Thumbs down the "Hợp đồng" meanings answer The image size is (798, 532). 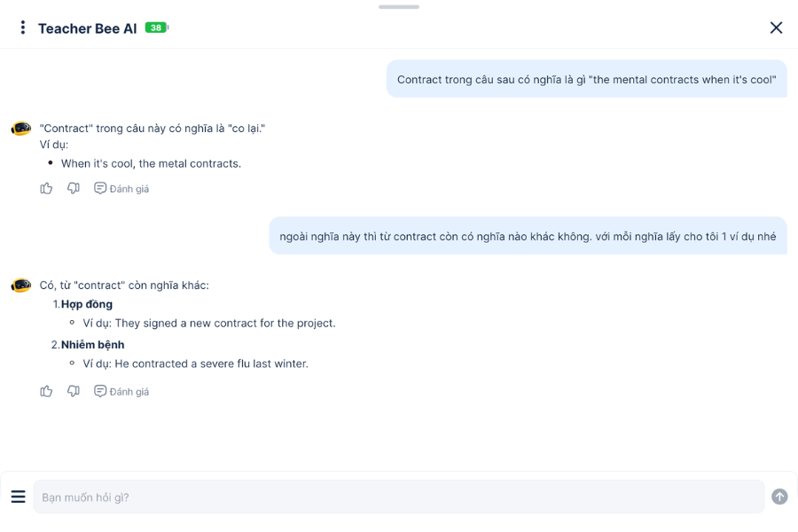click(74, 391)
